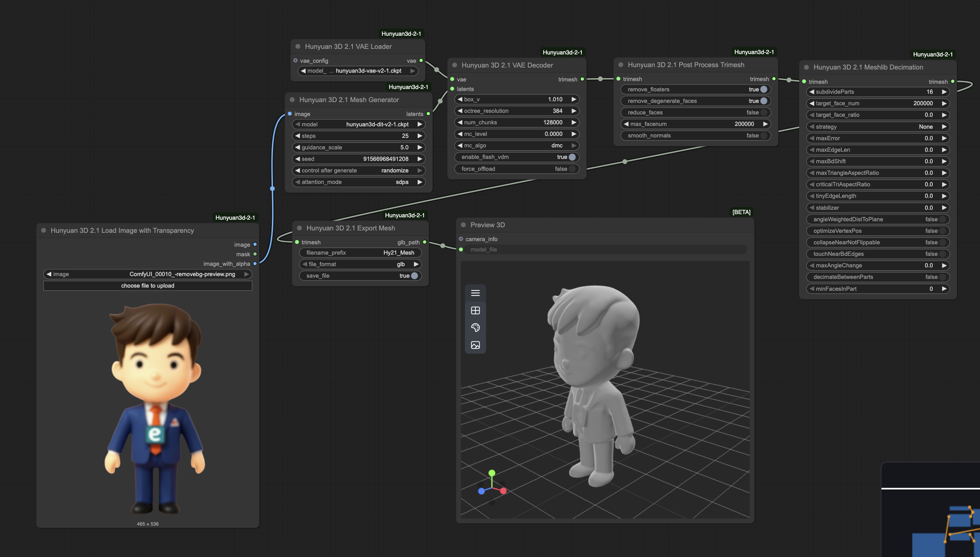This screenshot has width=980, height=557.
Task: Toggle reduce_faces switch
Action: [x=764, y=113]
